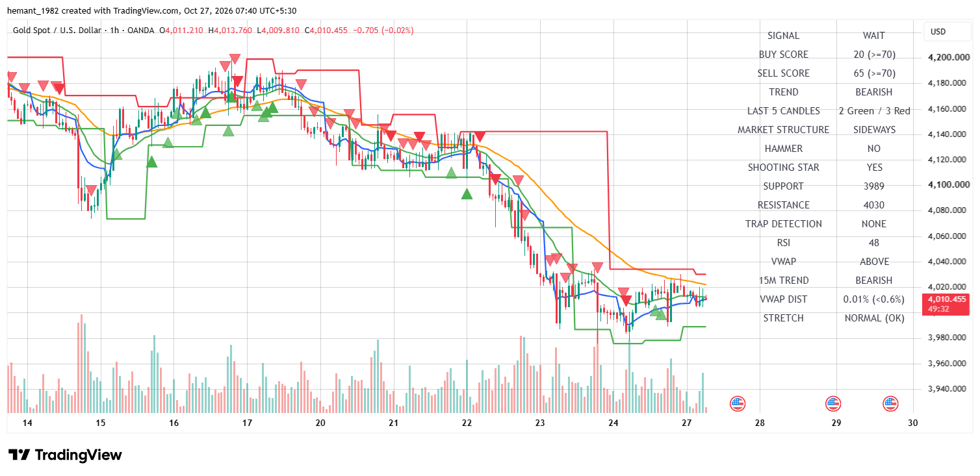Click the ABOVE value in VWAP row
The image size is (980, 476).
tap(874, 262)
